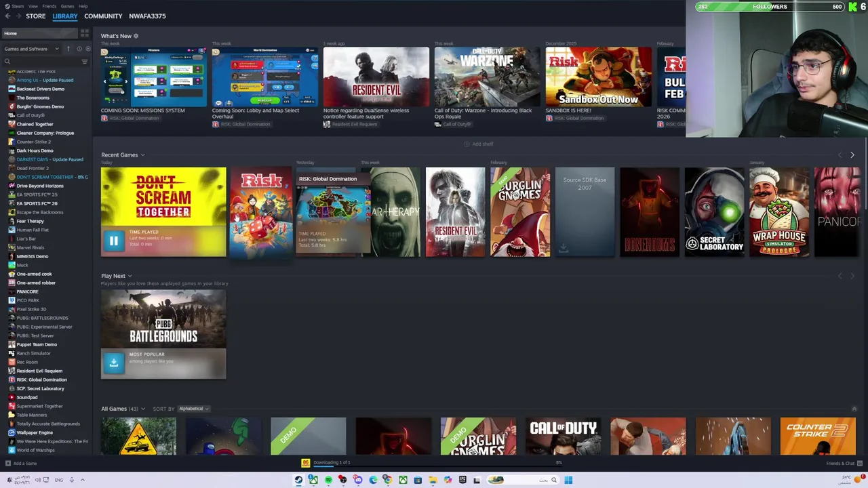
Task: Open the Help menu
Action: pos(83,6)
